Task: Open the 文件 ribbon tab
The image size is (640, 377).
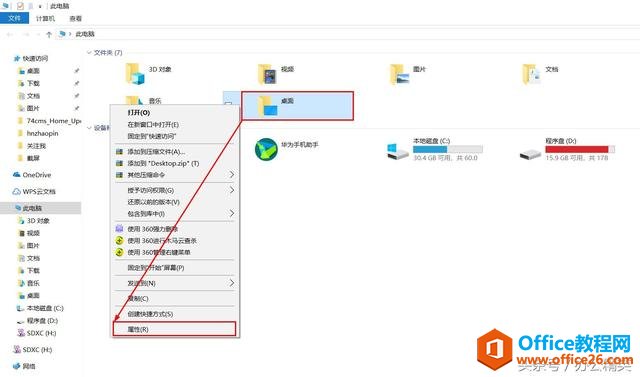Action: (x=14, y=18)
